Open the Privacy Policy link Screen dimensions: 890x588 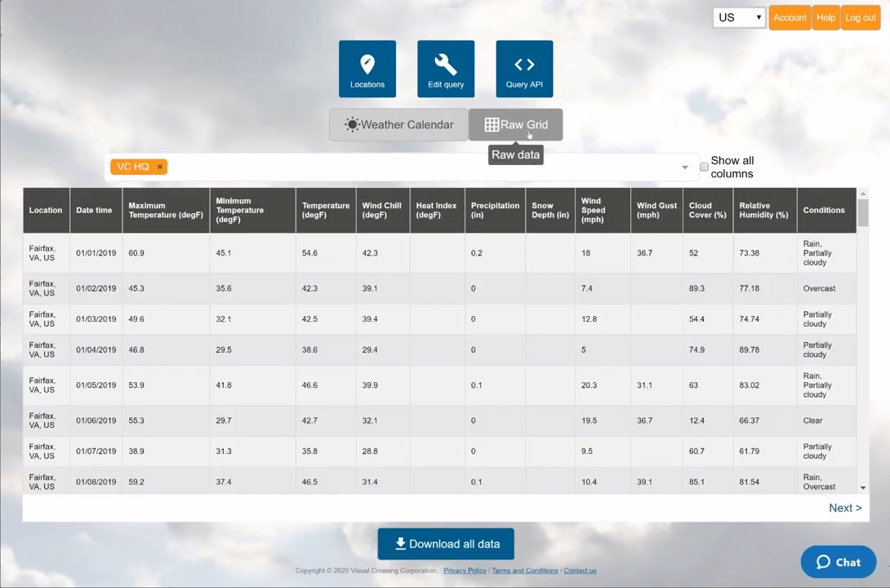point(465,571)
